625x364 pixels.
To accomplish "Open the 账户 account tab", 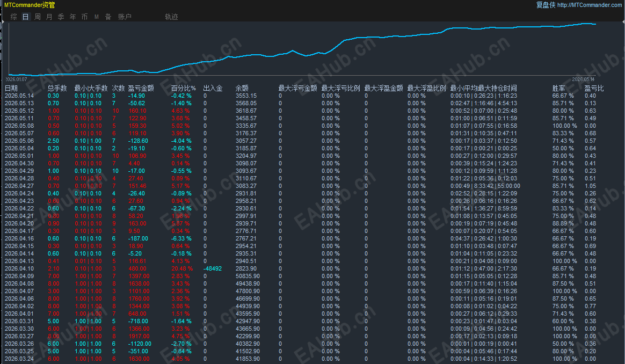I will coord(125,17).
